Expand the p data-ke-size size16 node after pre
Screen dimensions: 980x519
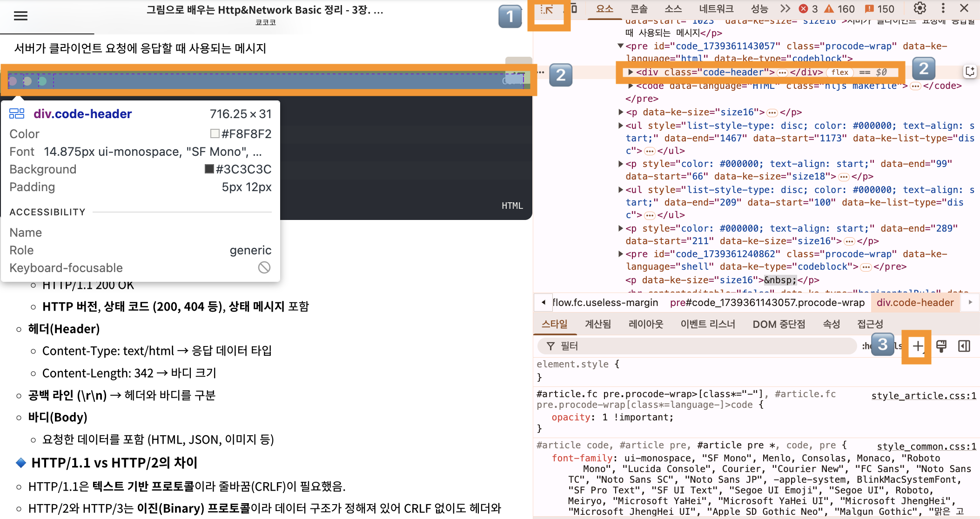pos(621,112)
